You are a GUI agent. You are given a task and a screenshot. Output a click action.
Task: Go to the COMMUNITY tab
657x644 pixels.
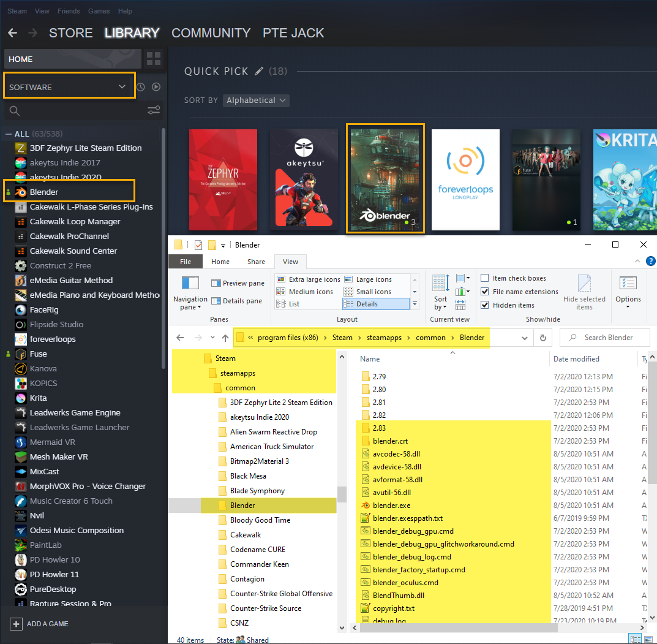211,32
